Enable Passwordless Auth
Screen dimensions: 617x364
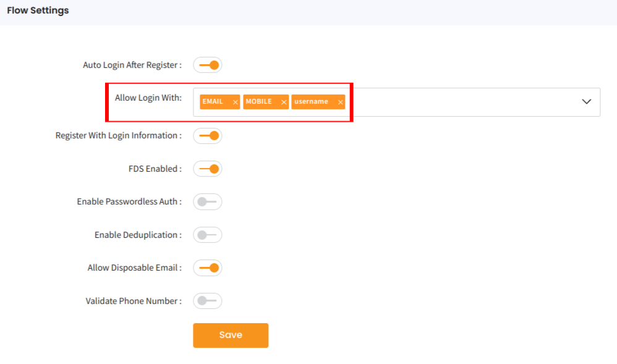click(207, 201)
